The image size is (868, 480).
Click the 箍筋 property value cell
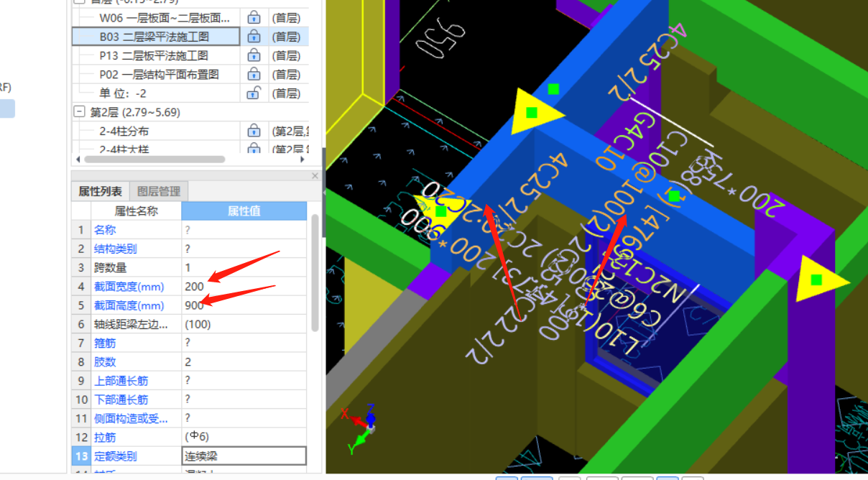tap(244, 343)
